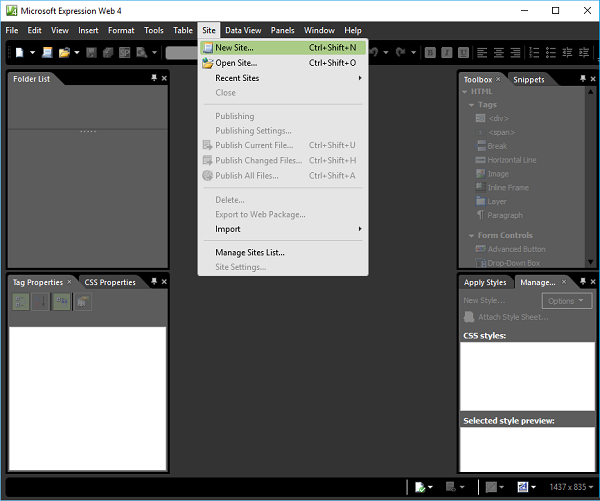Close the Toolbox tab with its X
Image resolution: width=600 pixels, height=501 pixels.
[x=498, y=79]
